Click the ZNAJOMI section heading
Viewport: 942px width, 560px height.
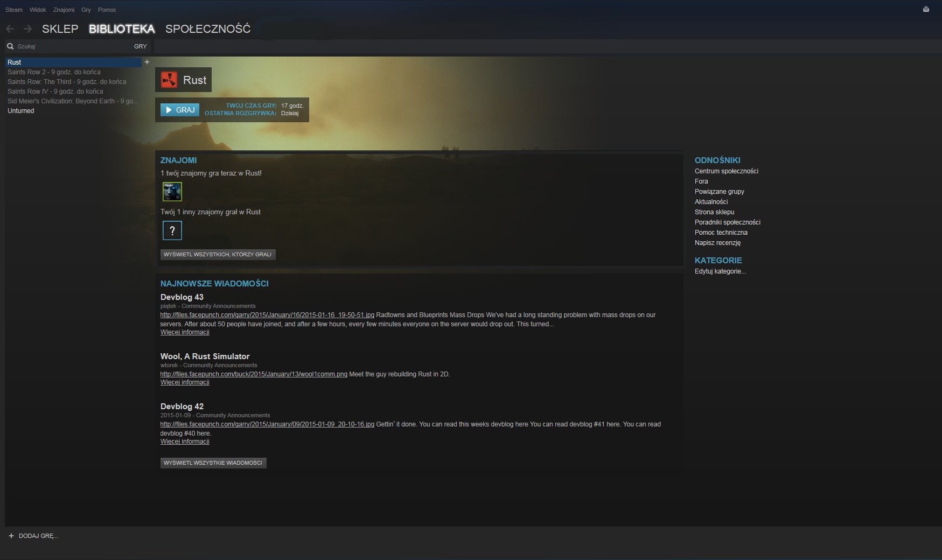[179, 160]
